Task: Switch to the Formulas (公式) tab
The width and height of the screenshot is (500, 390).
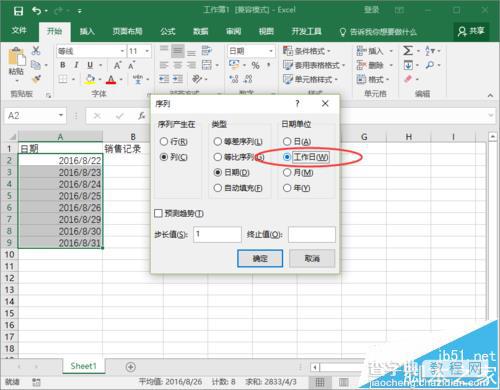Action: [x=168, y=31]
